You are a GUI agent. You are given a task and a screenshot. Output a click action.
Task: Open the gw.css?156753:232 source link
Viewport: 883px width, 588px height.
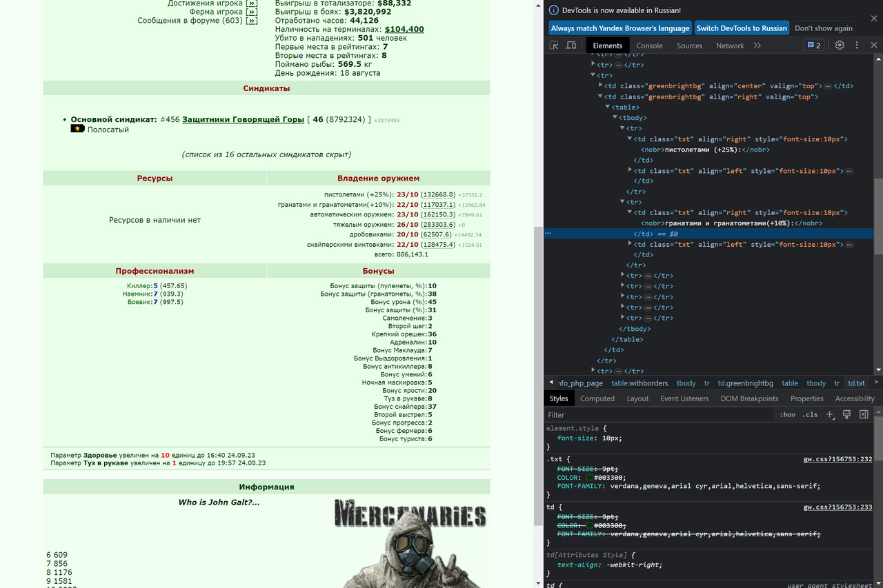point(837,459)
